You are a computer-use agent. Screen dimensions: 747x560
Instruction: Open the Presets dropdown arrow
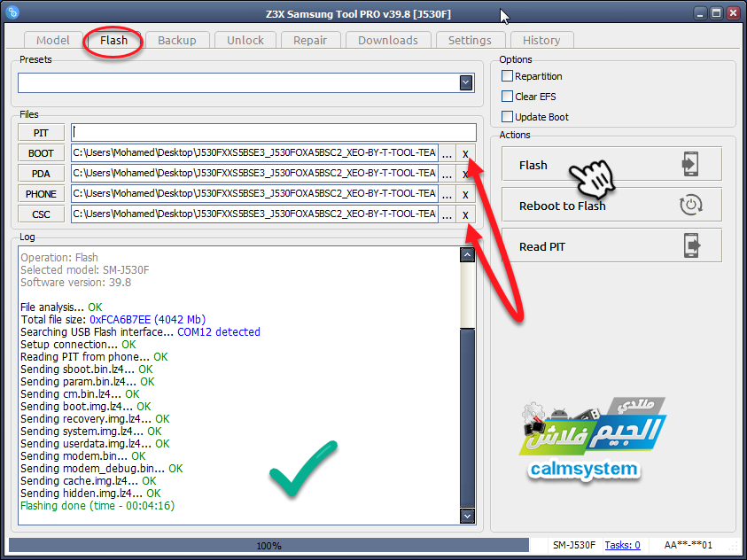tap(466, 82)
